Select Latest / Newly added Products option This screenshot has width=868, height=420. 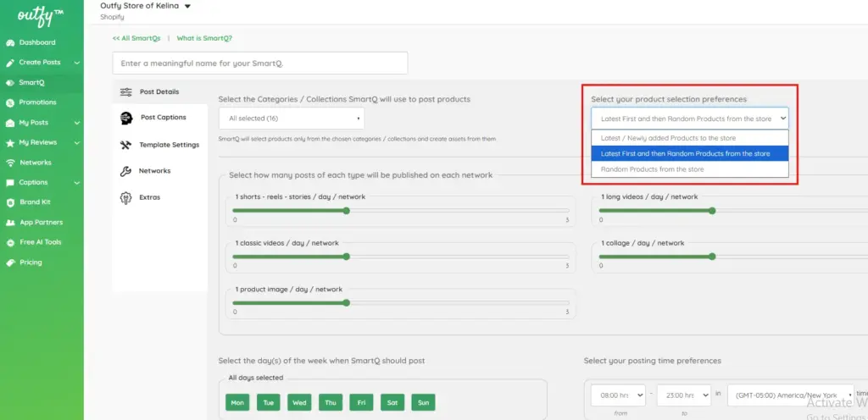tap(690, 138)
